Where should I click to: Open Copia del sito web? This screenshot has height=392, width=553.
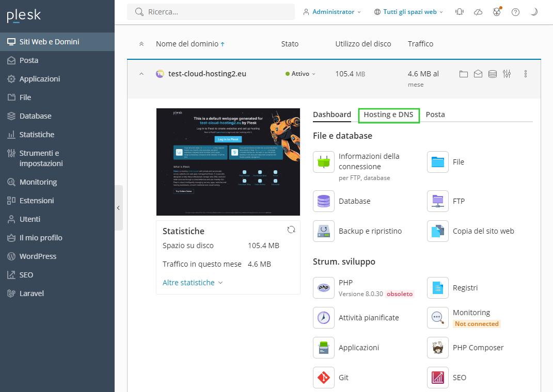pos(471,231)
